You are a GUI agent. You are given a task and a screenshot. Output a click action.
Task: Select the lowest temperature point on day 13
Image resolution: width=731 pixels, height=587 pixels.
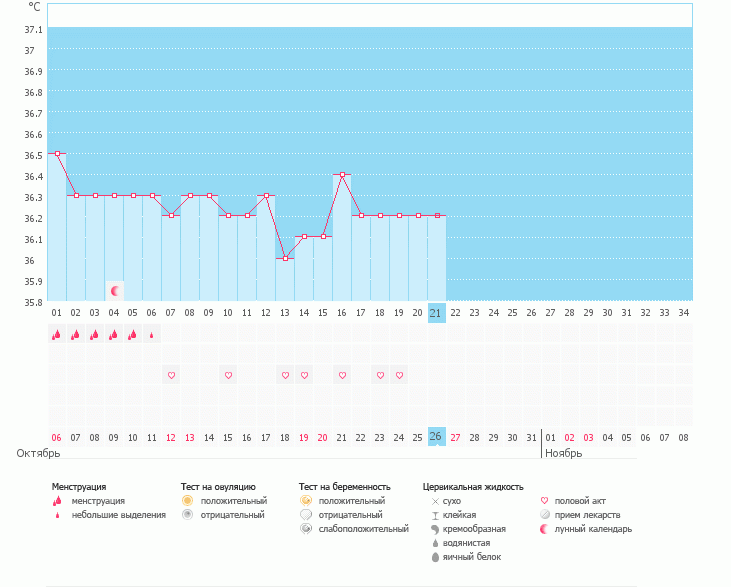coord(285,258)
